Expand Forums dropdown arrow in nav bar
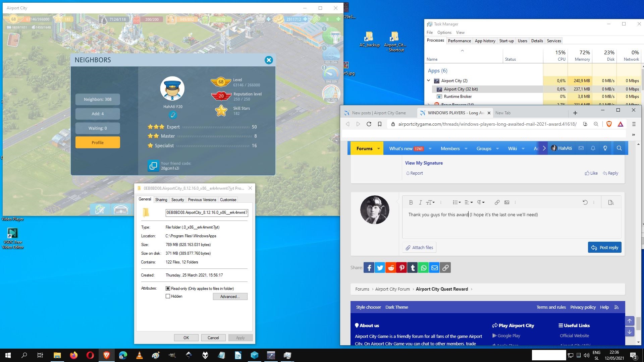This screenshot has height=362, width=644. (x=378, y=148)
